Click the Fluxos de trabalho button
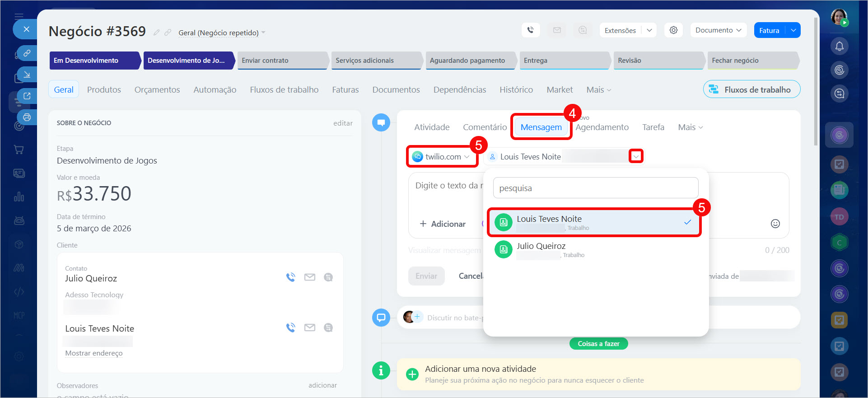Viewport: 868px width, 398px height. pos(751,89)
